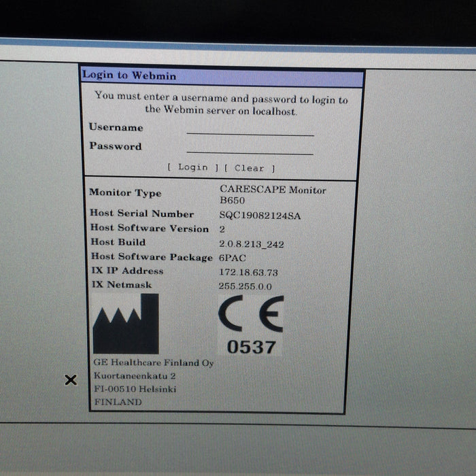Click the Host Software Package value 6PAC
The height and width of the screenshot is (476, 476).
click(x=233, y=258)
